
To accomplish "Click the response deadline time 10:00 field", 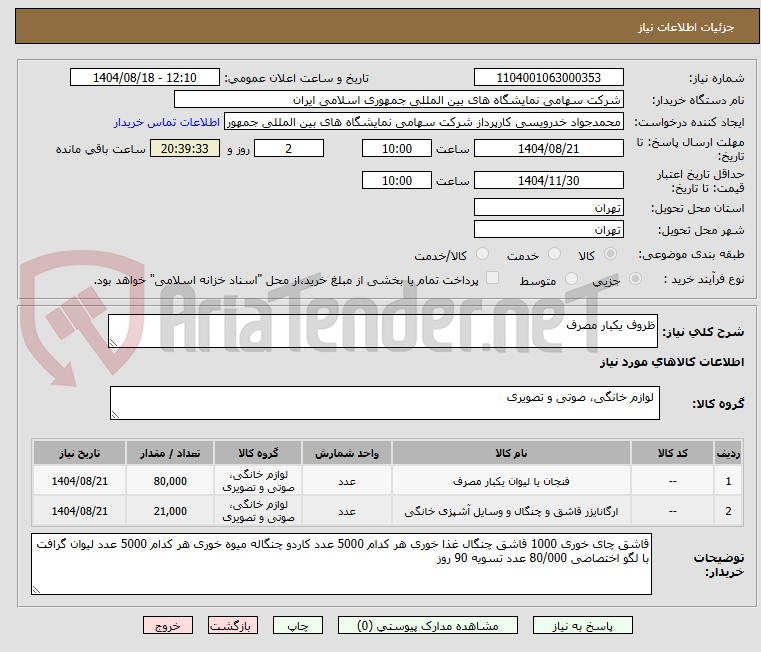I will click(397, 149).
